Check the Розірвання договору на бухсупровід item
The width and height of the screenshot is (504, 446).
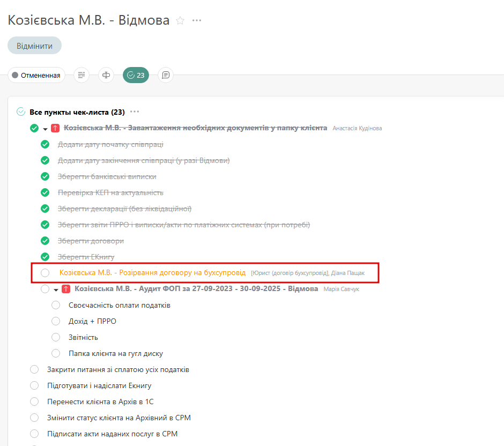[x=45, y=273]
